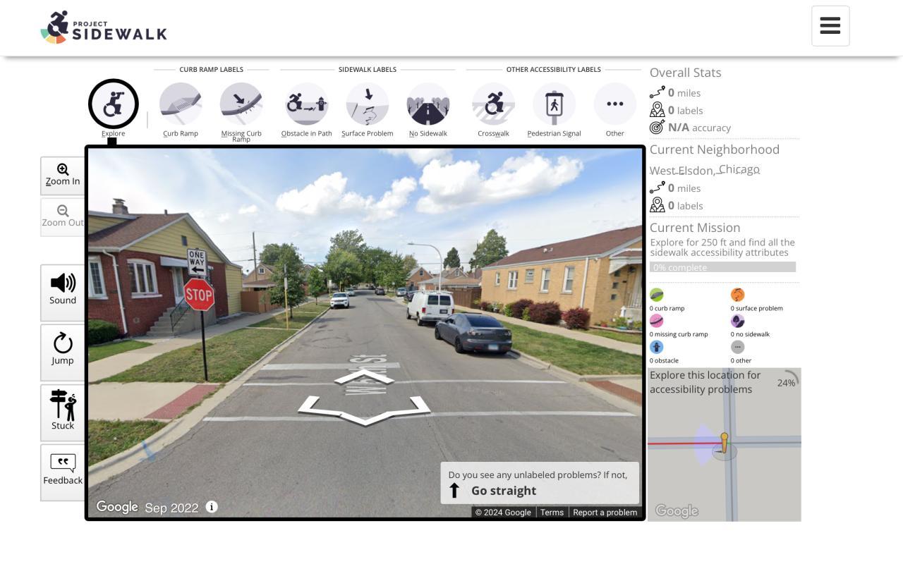Open the Report a problem link

click(605, 513)
